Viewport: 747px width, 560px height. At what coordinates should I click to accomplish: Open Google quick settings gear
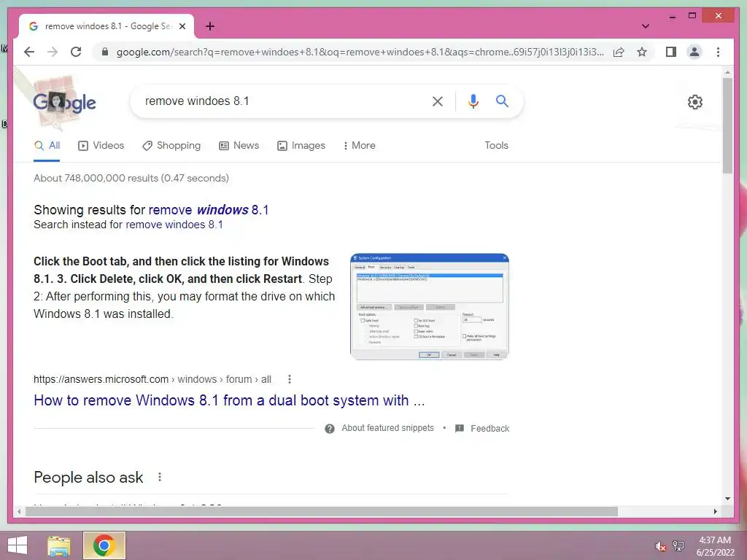click(x=695, y=102)
